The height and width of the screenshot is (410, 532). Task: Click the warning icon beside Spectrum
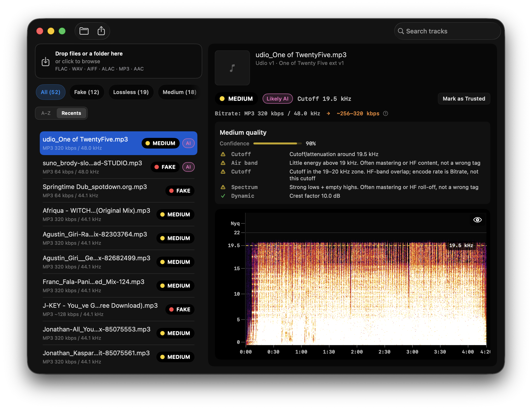pyautogui.click(x=223, y=187)
